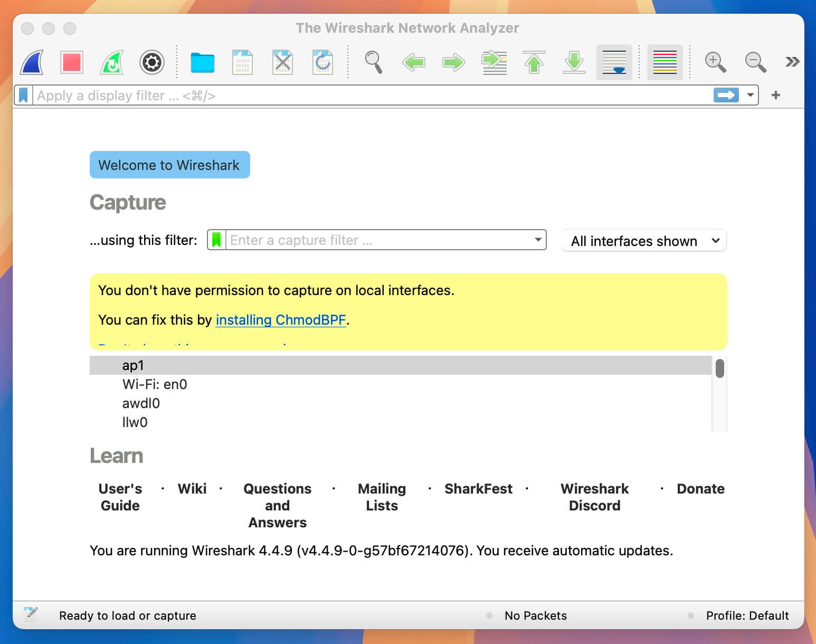Toggle the capture filter bookmark icon
Image resolution: width=816 pixels, height=644 pixels.
coord(216,240)
